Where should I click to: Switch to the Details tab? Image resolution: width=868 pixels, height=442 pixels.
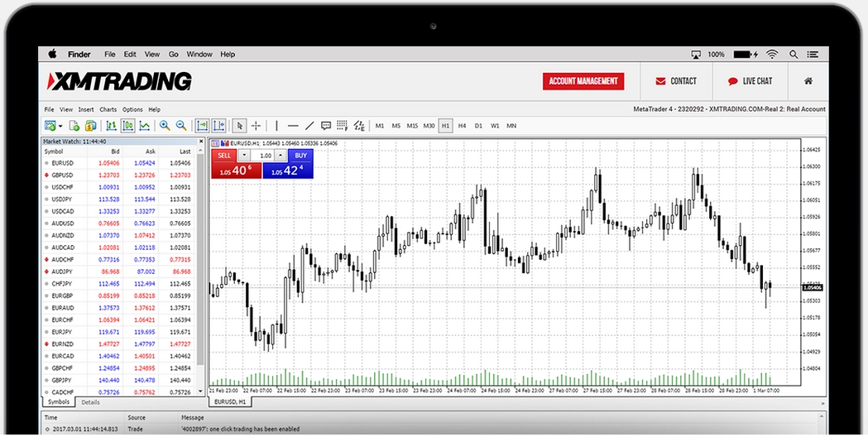91,402
